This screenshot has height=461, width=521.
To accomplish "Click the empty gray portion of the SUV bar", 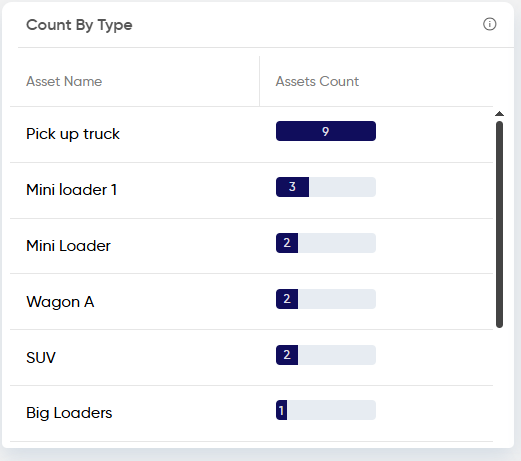I will tap(337, 355).
